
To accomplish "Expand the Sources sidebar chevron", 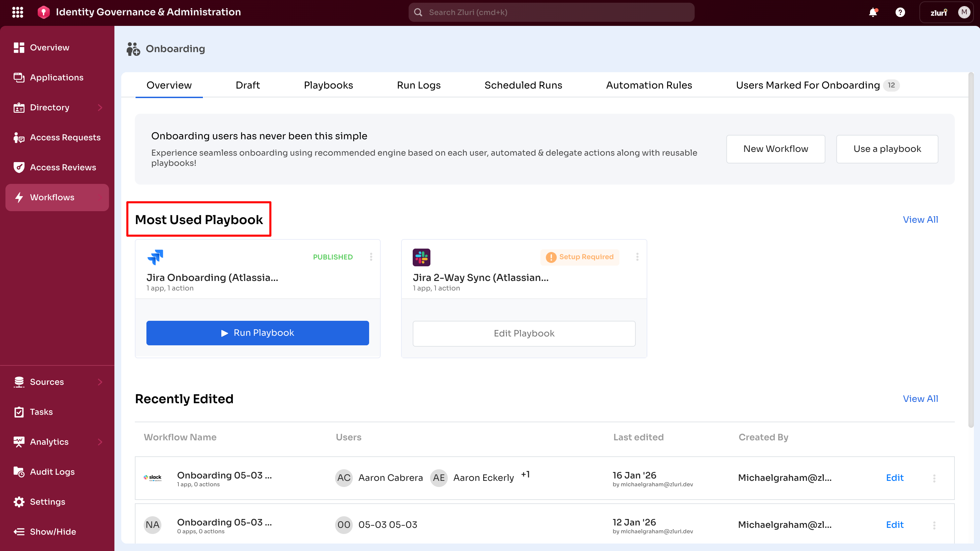I will tap(100, 382).
